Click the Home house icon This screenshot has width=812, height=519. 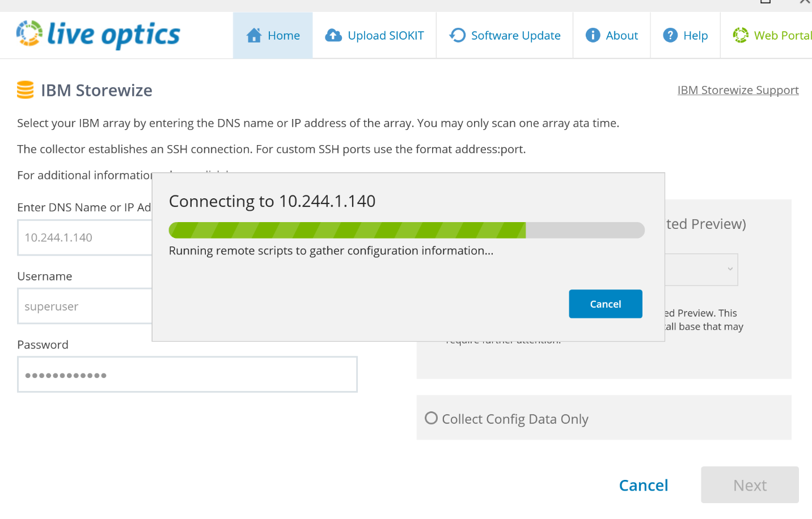254,36
